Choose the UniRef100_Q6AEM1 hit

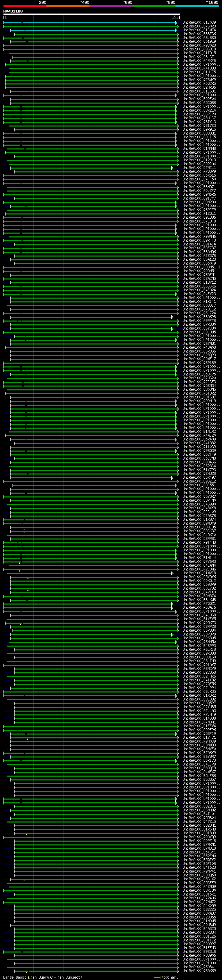point(199,275)
